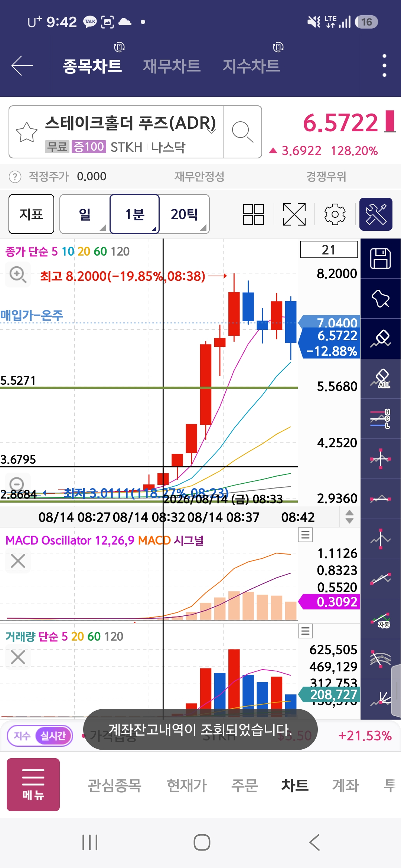Tap teal volume tag 208,727
Image resolution: width=401 pixels, height=868 pixels.
(x=329, y=694)
